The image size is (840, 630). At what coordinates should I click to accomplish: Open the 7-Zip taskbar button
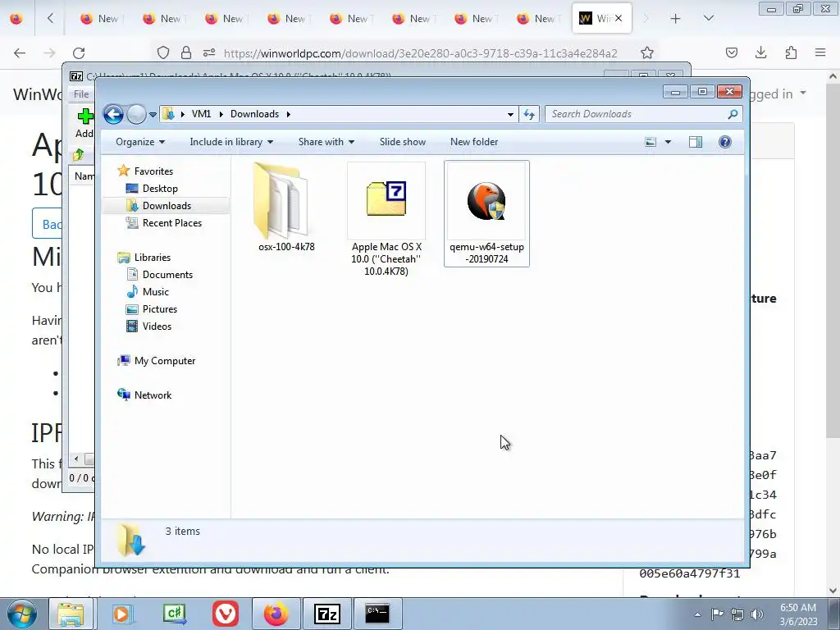click(x=327, y=614)
